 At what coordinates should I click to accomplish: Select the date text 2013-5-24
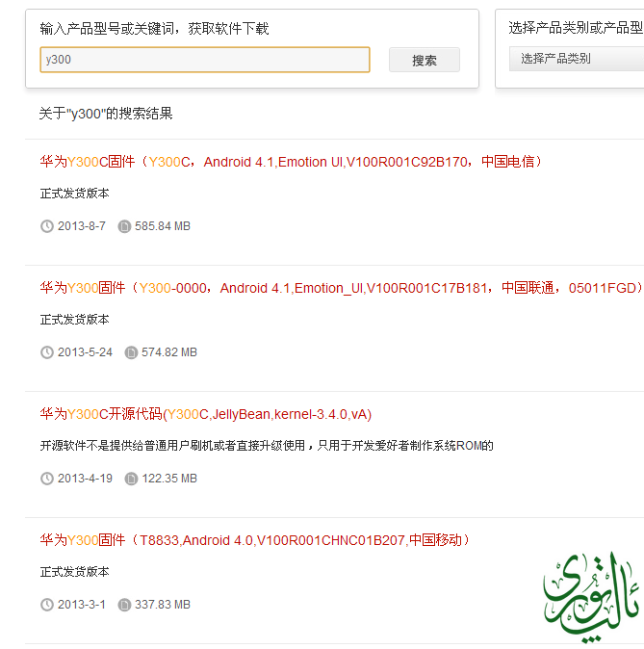[x=85, y=352]
